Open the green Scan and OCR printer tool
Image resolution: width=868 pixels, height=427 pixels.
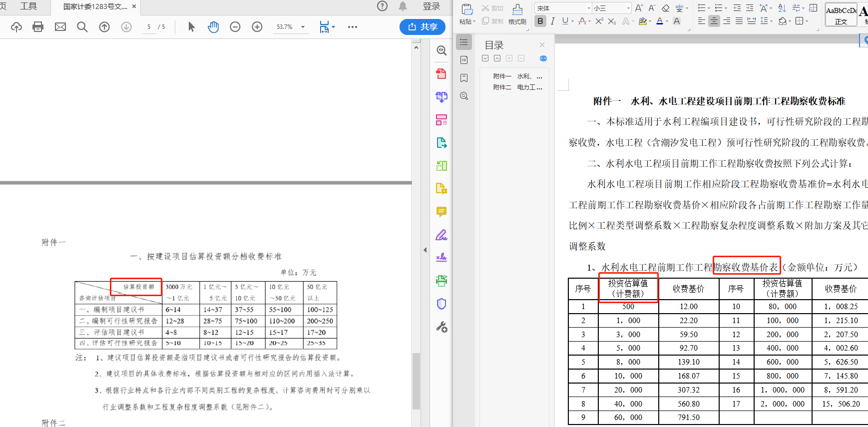pyautogui.click(x=441, y=281)
